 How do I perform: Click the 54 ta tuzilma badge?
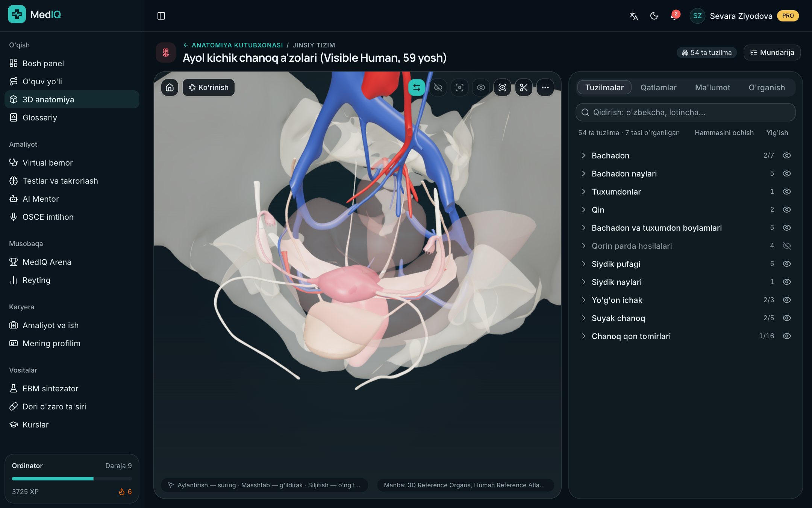coord(707,53)
